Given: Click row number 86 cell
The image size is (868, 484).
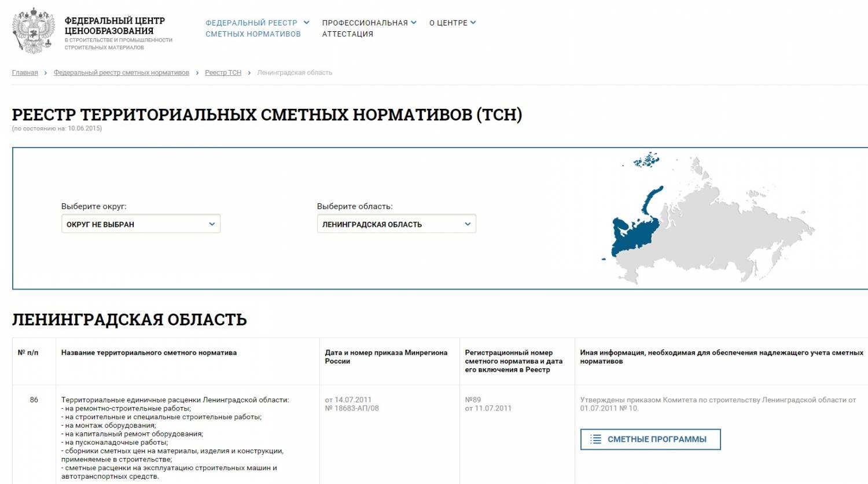Looking at the screenshot, I should [x=34, y=400].
